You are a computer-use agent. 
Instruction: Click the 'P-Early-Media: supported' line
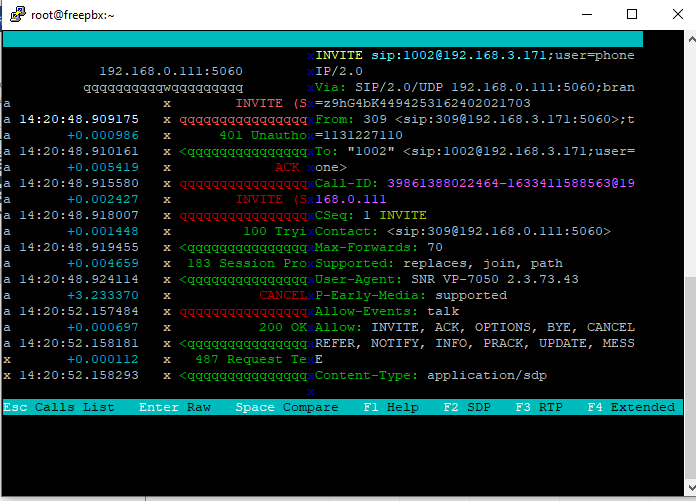coord(411,295)
